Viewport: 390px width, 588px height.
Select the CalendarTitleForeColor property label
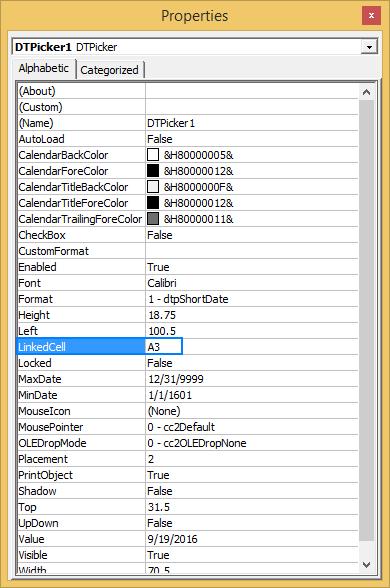click(x=73, y=203)
